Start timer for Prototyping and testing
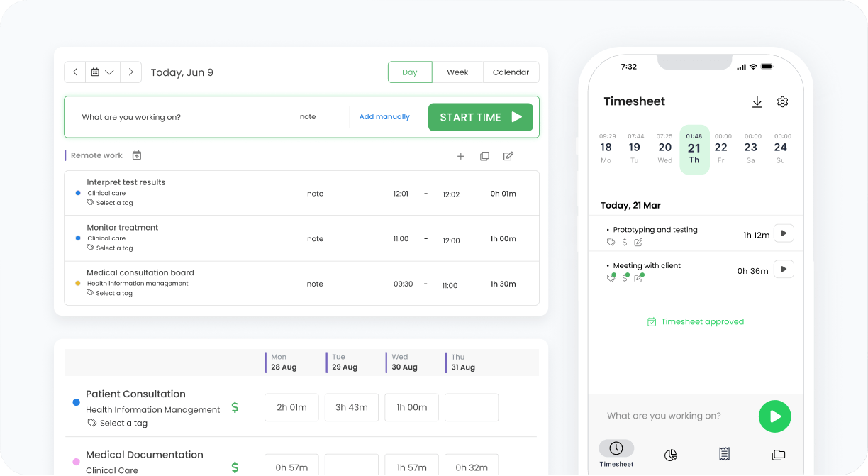This screenshot has height=476, width=868. point(784,233)
